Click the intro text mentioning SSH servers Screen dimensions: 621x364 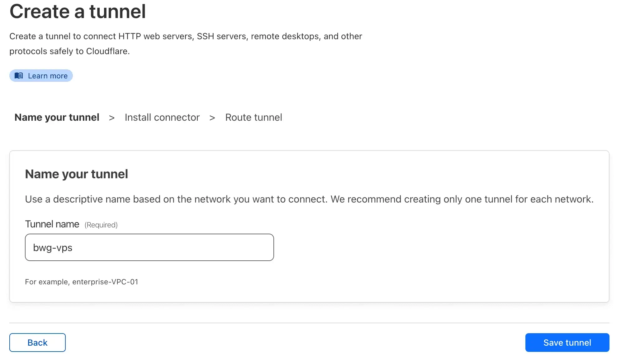186,36
